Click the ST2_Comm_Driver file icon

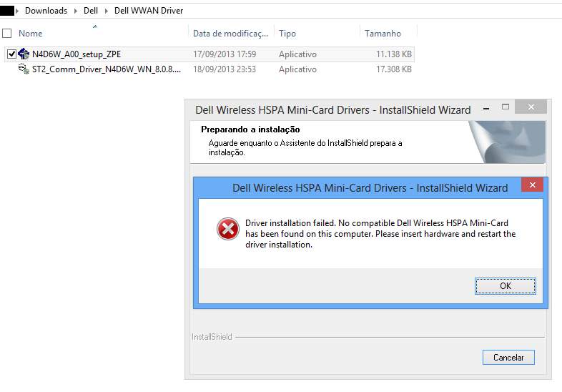tap(24, 69)
